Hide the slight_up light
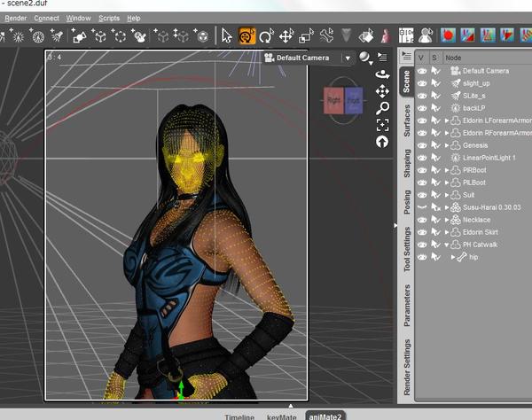The image size is (532, 420). click(422, 83)
